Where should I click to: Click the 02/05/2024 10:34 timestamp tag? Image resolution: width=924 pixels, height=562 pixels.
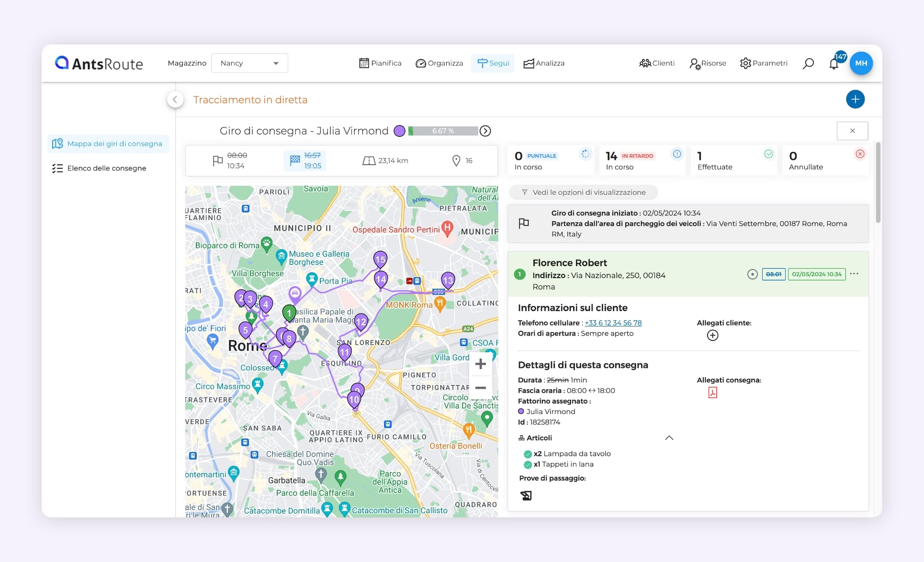tap(817, 274)
